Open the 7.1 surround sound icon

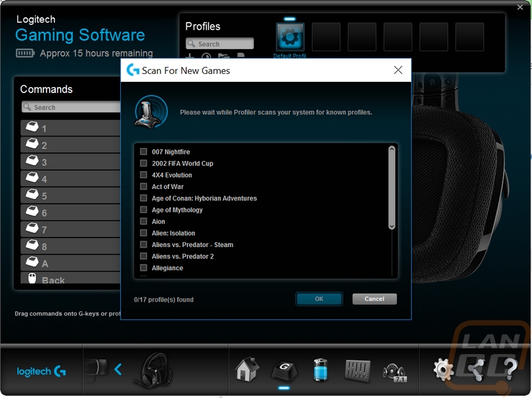(394, 370)
